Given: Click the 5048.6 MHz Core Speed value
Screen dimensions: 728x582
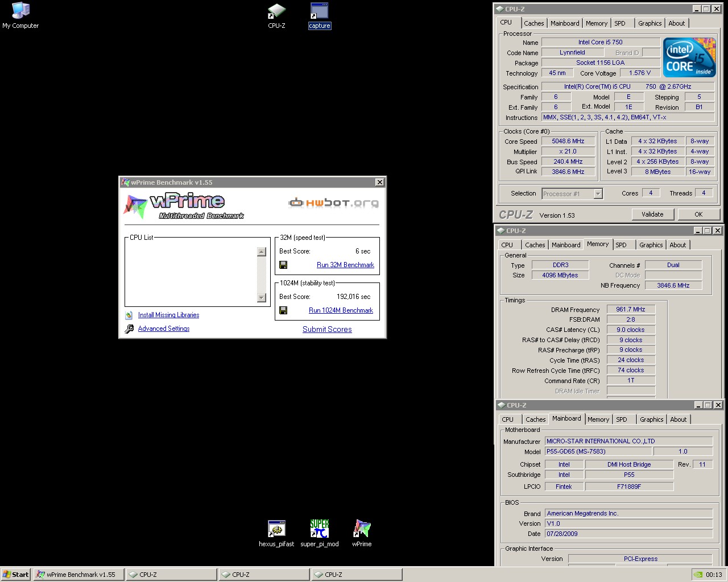Looking at the screenshot, I should point(568,142).
